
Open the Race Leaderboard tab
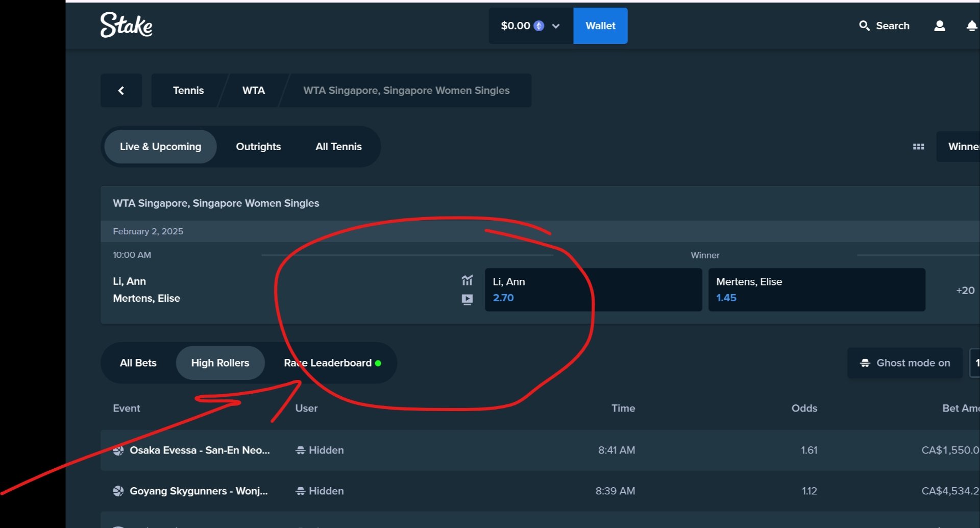pyautogui.click(x=332, y=363)
